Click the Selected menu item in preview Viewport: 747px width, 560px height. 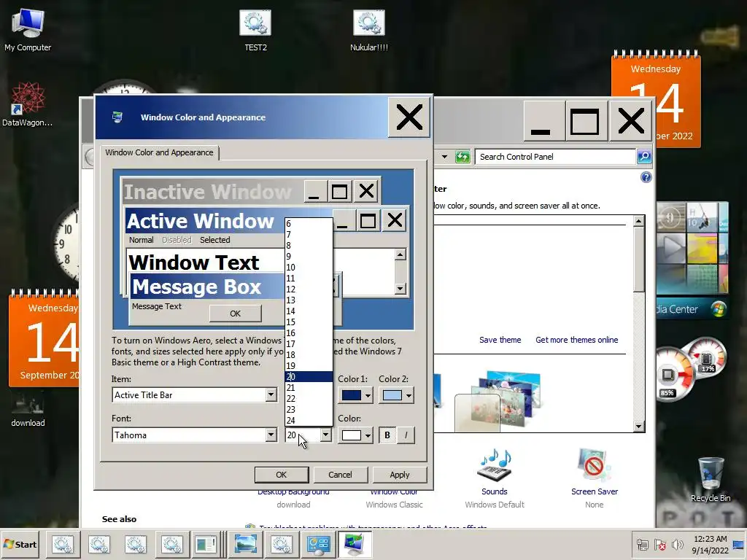pyautogui.click(x=215, y=240)
